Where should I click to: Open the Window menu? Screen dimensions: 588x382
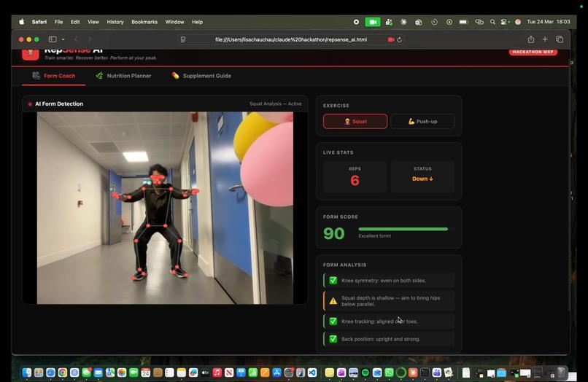174,22
